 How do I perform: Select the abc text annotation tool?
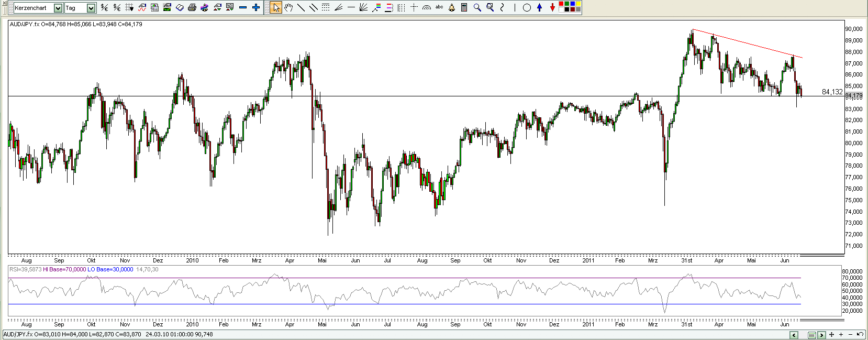[439, 7]
